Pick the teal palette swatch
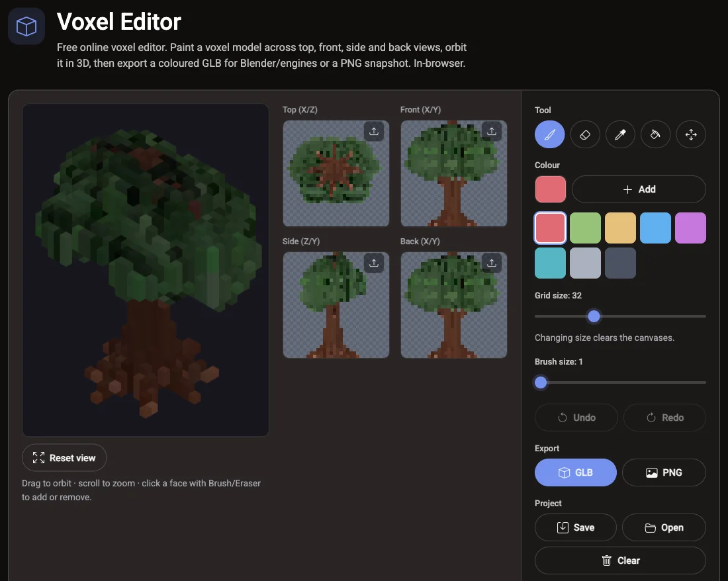728x581 pixels. [550, 263]
